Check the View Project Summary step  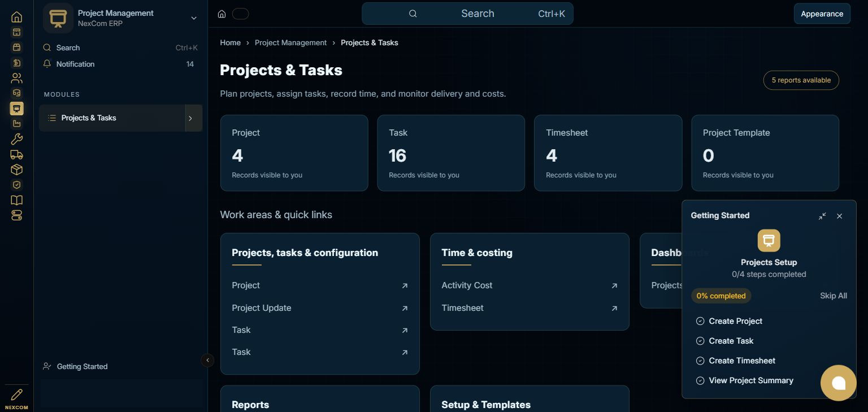pyautogui.click(x=700, y=380)
